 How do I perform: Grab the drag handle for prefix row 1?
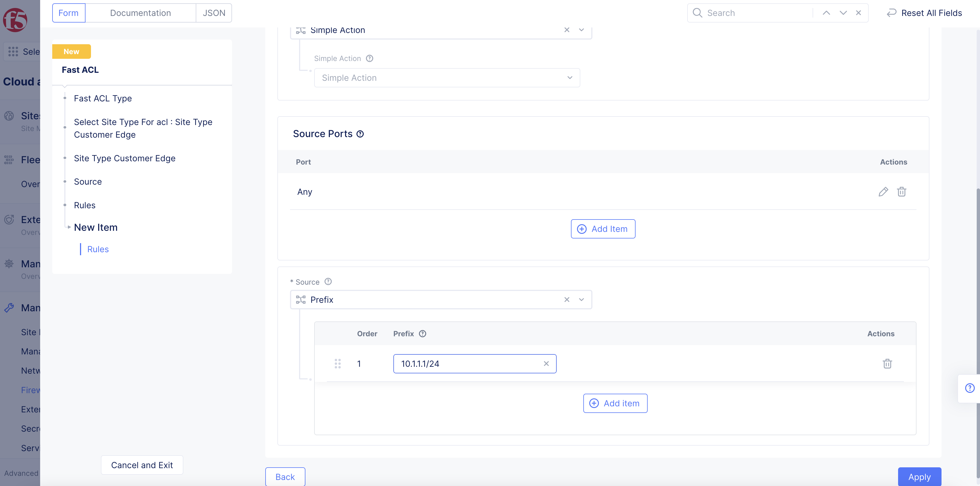point(338,363)
